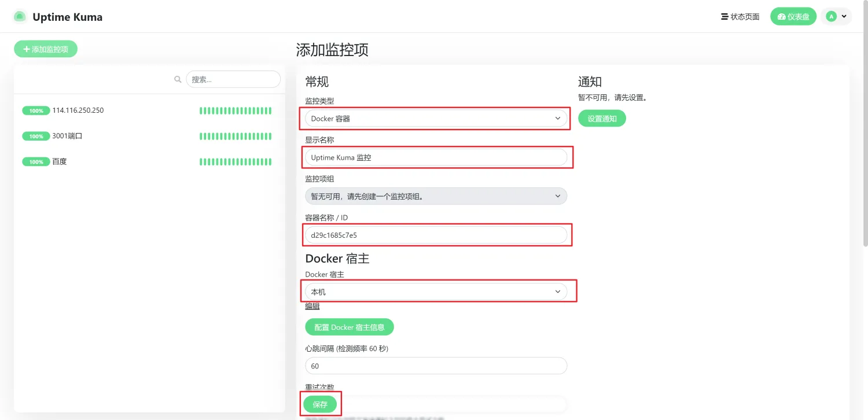Click the 100% badge for 3001端口
The width and height of the screenshot is (868, 420).
pos(36,137)
